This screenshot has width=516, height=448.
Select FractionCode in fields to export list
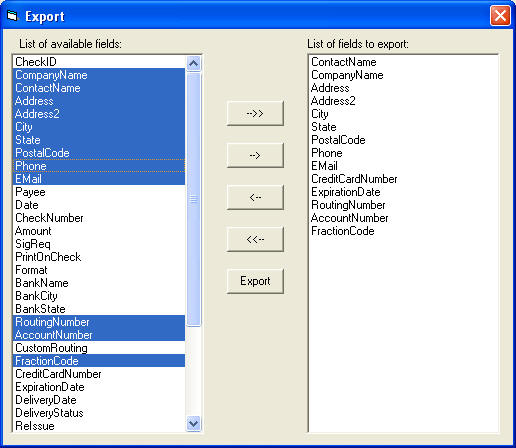343,231
